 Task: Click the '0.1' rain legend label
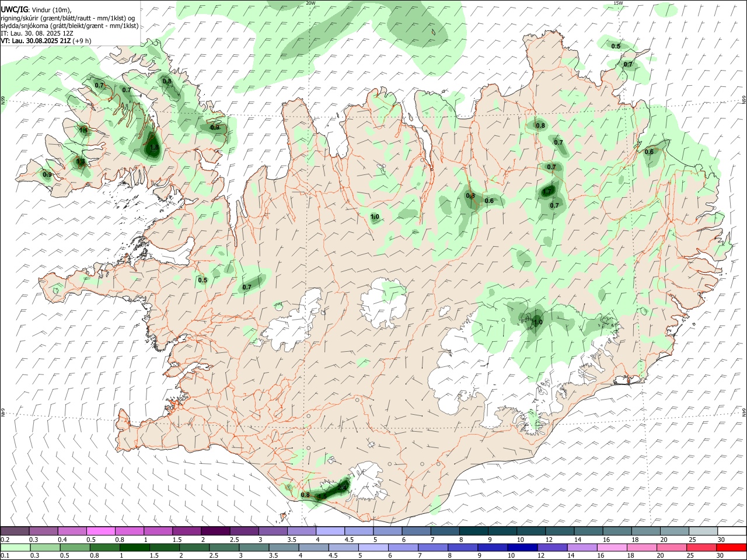[5, 556]
